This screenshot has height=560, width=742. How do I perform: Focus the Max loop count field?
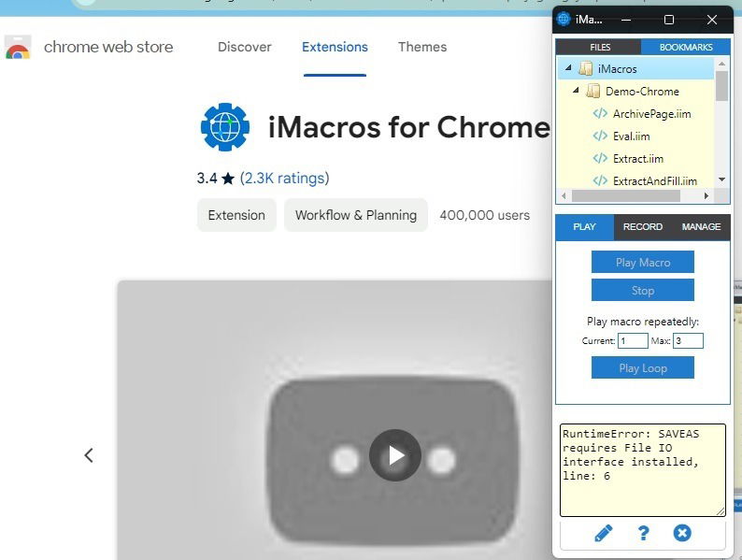[688, 341]
